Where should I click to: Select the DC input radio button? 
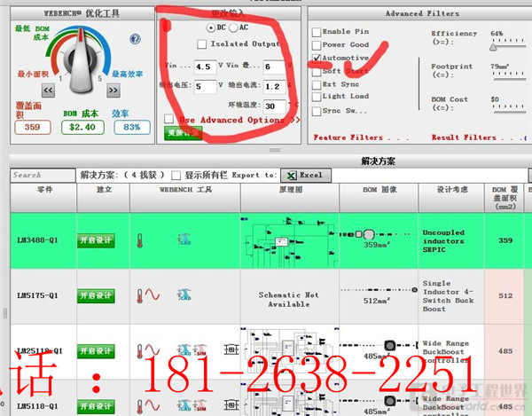[x=211, y=27]
